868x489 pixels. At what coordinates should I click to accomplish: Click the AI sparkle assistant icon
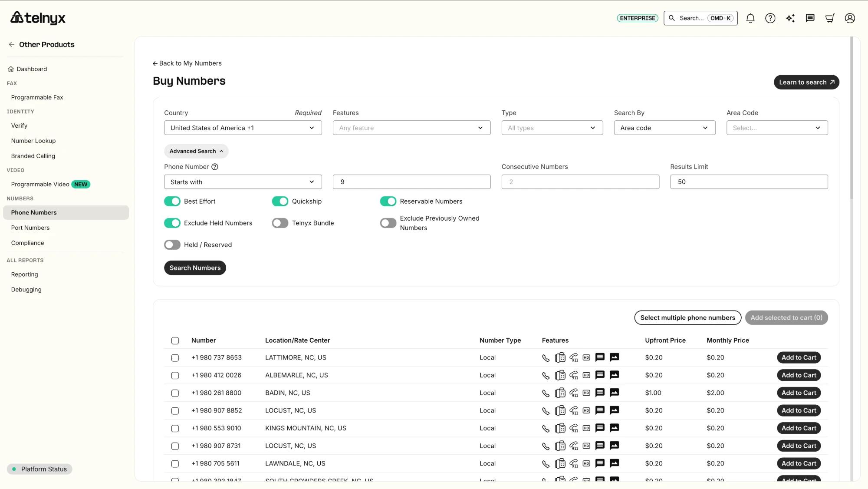pos(790,18)
